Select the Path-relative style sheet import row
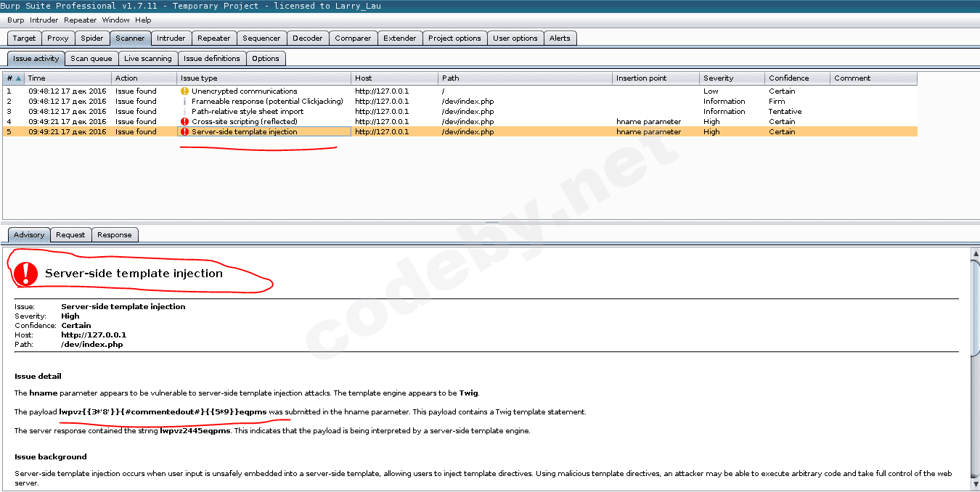This screenshot has width=980, height=492. tap(460, 112)
